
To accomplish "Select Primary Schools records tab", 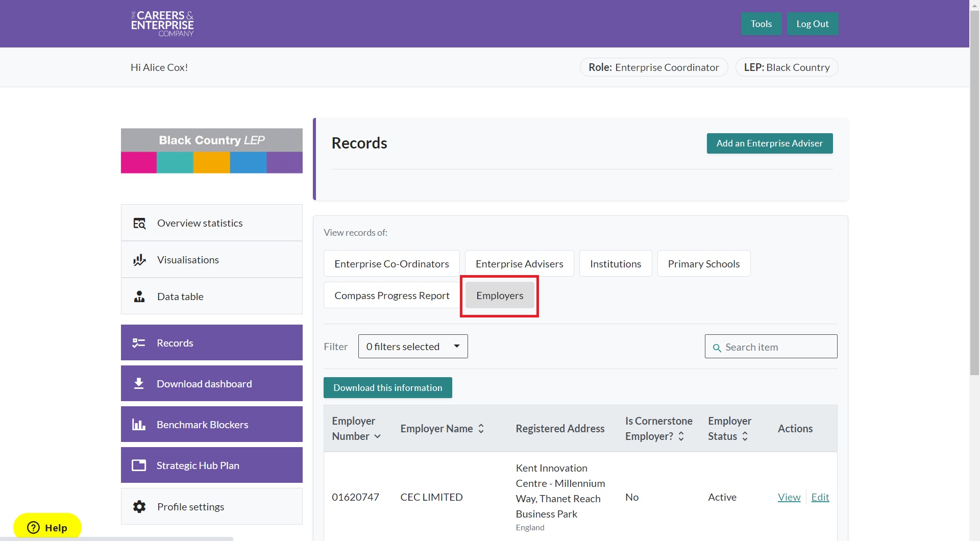I will click(704, 263).
